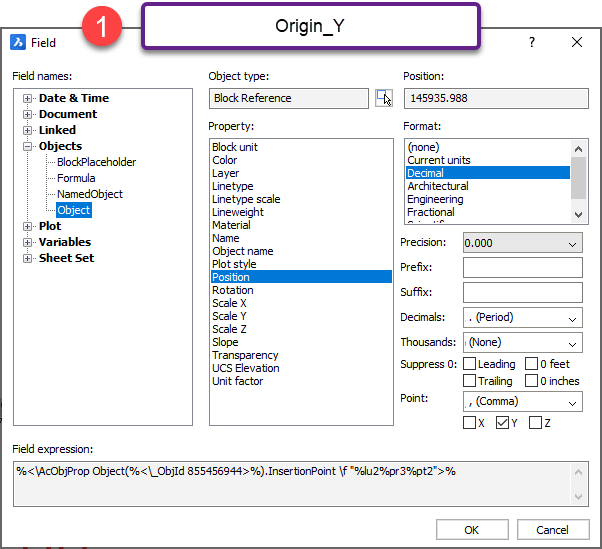Click the Prefix input field

click(523, 268)
